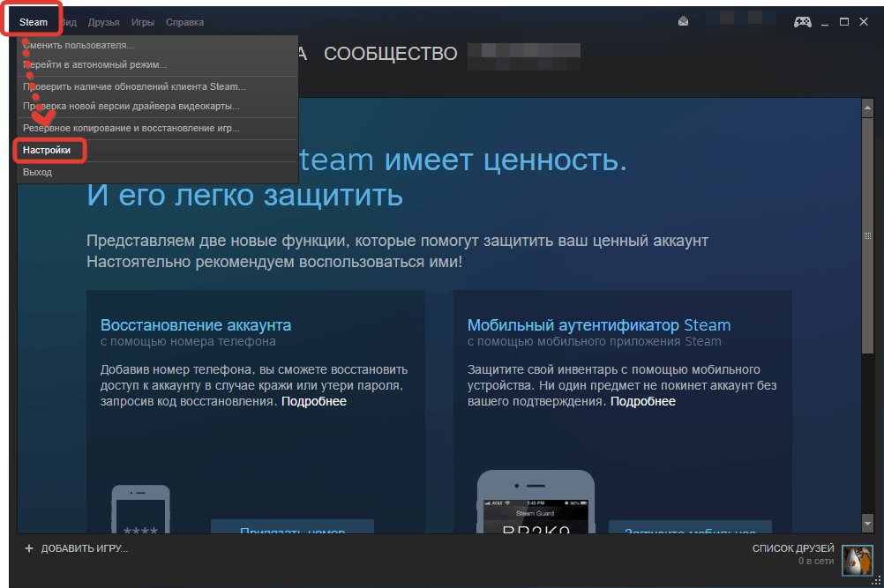
Task: Choose Выход to exit Steam
Action: 157,173
